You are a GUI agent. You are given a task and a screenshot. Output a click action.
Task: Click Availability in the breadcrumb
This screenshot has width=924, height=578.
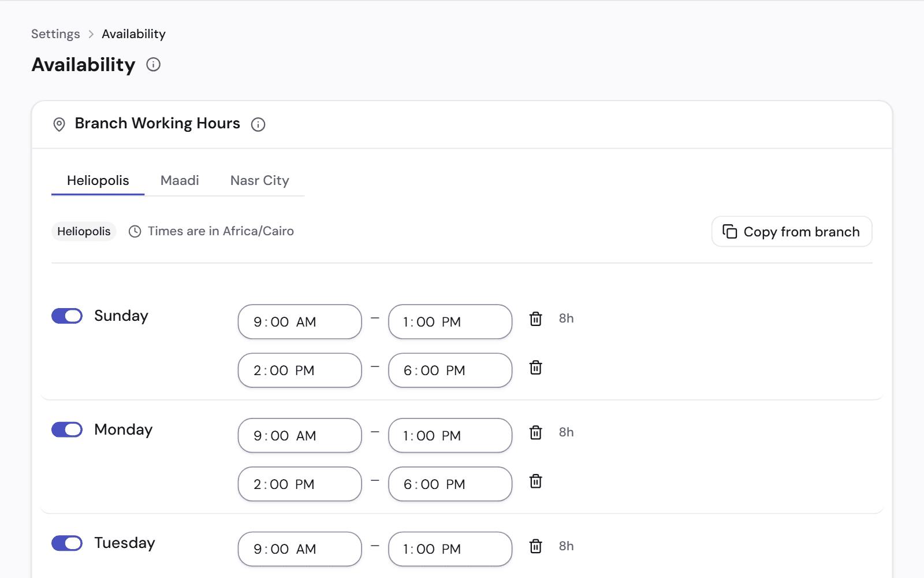point(133,34)
